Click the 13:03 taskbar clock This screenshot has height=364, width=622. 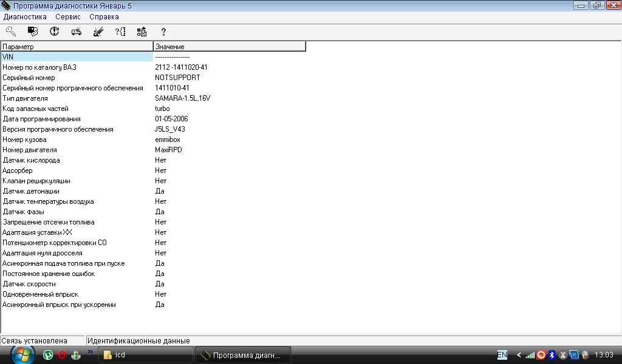coord(604,355)
